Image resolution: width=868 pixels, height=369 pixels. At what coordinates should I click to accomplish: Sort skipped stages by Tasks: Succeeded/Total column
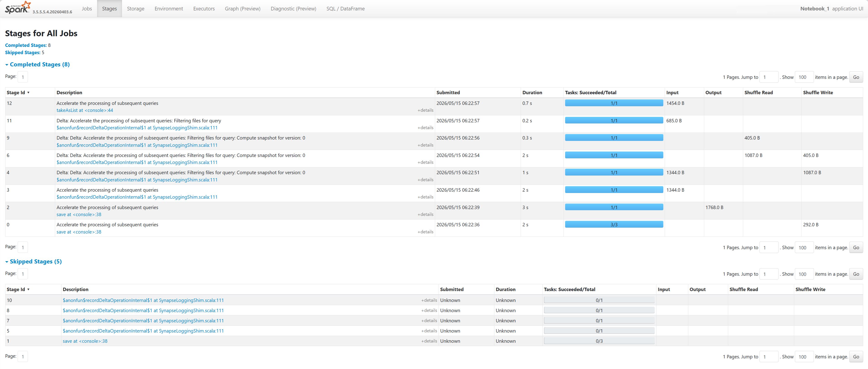point(569,289)
